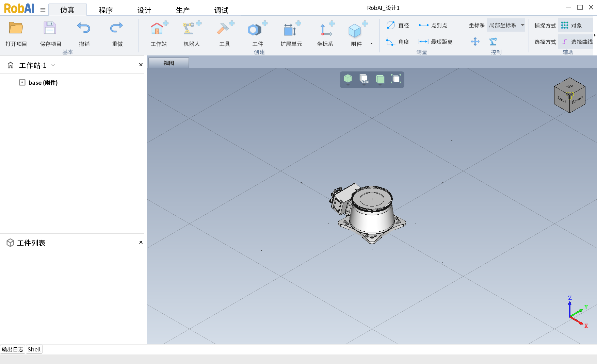Click the 捕捉方式 label

(x=545, y=26)
